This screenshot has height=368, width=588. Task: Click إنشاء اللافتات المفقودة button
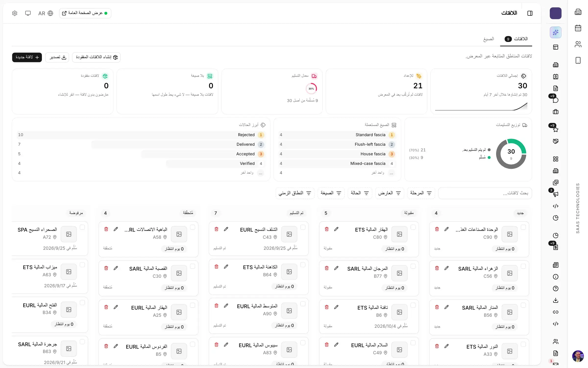click(x=96, y=57)
